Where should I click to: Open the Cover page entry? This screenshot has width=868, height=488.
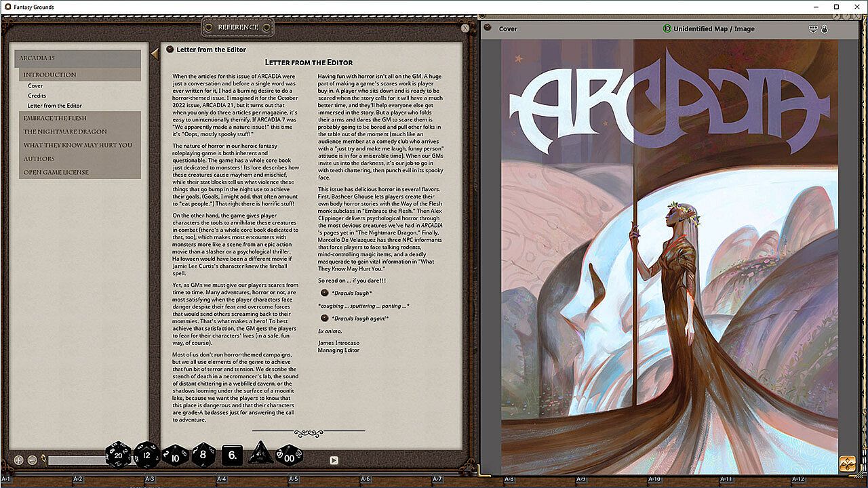(35, 86)
